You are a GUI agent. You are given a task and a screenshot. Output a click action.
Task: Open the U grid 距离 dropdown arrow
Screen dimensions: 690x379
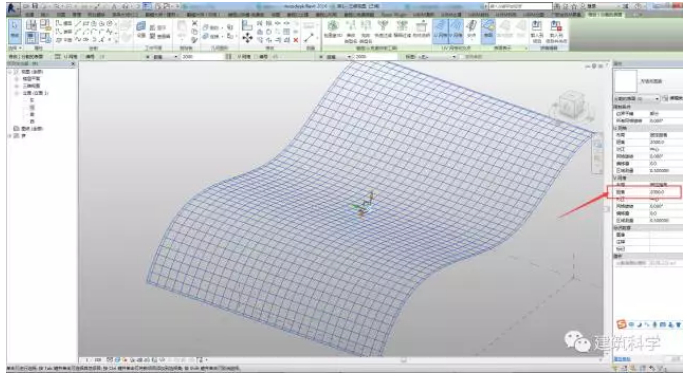click(x=176, y=57)
